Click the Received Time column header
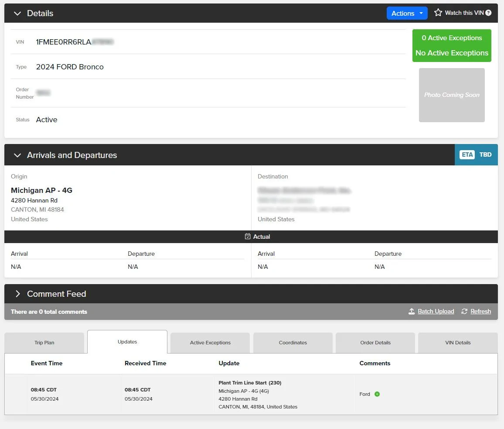Image resolution: width=504 pixels, height=429 pixels. [x=145, y=363]
